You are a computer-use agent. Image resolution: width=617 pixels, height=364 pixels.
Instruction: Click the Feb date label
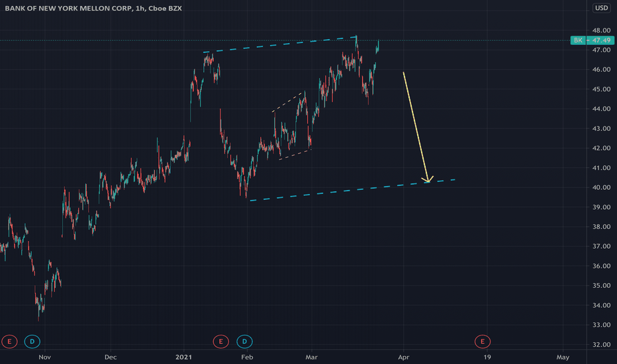247,357
